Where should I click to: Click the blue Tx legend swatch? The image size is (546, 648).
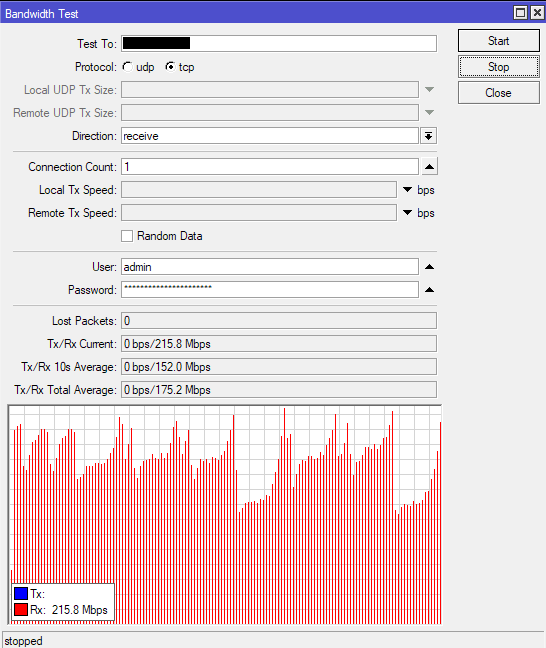click(21, 593)
